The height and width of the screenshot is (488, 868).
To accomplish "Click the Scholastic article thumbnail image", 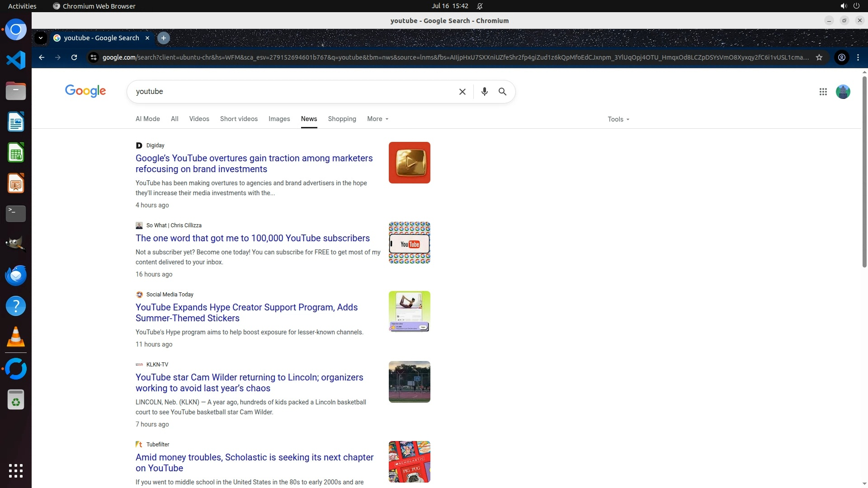I will 409,461.
